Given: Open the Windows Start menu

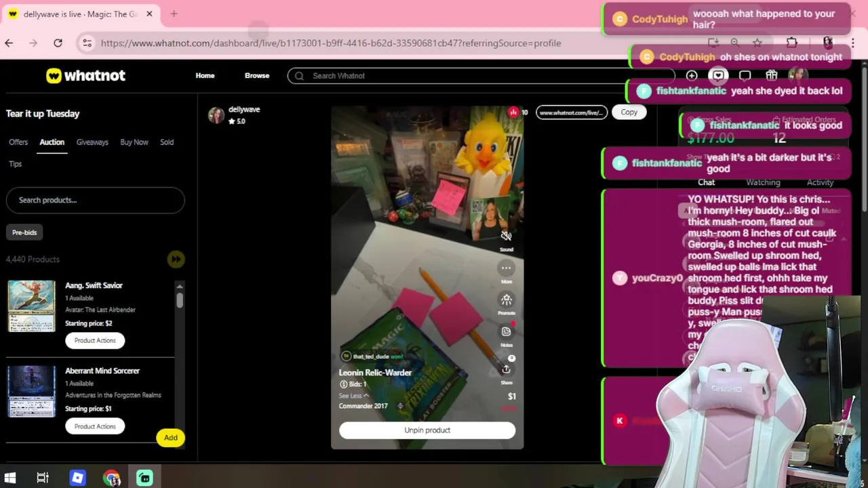Looking at the screenshot, I should tap(9, 478).
